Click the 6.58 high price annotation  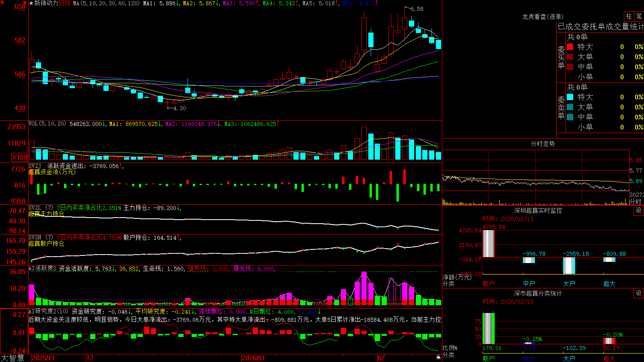(x=417, y=9)
